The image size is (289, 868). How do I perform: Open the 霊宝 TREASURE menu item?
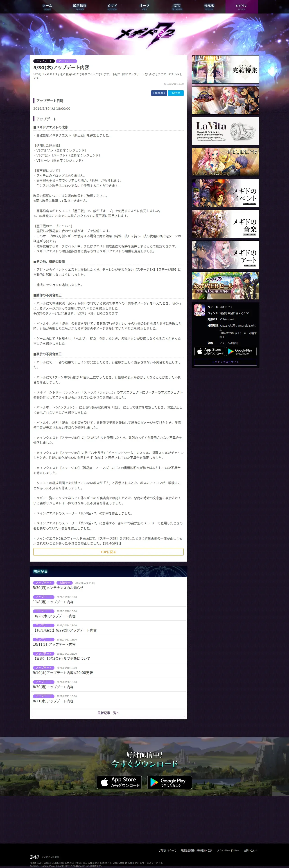[x=177, y=7]
